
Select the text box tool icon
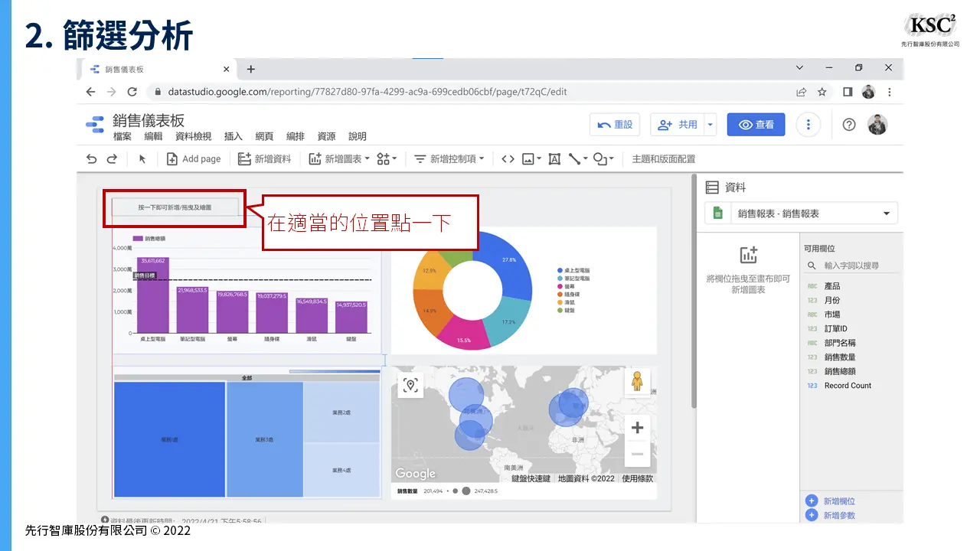554,159
